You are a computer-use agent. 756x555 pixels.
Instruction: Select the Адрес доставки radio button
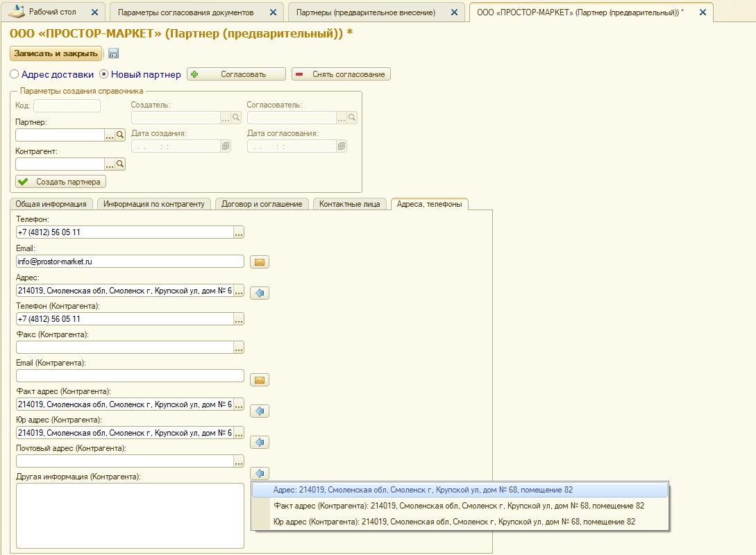pos(15,74)
